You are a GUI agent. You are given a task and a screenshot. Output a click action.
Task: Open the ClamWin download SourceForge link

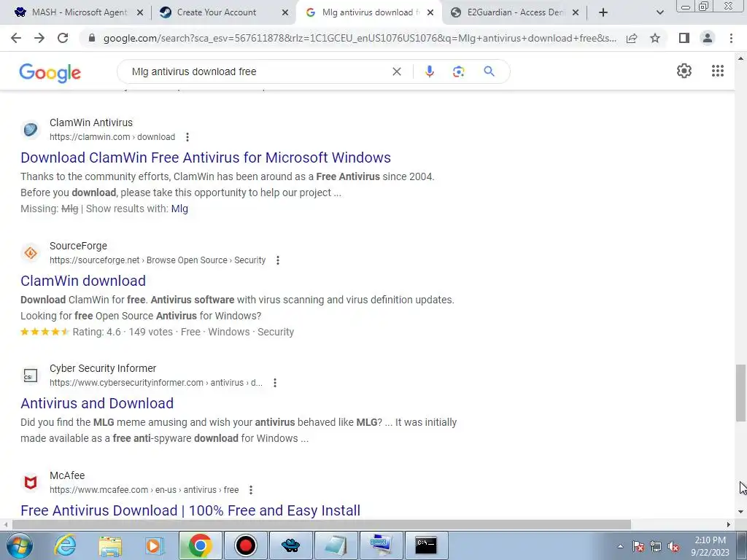click(83, 281)
